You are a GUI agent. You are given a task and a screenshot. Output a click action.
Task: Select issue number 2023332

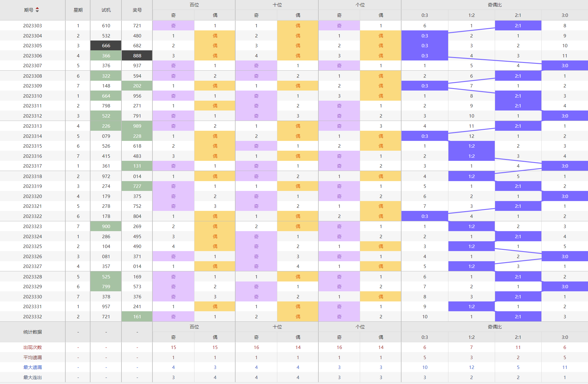pos(33,316)
